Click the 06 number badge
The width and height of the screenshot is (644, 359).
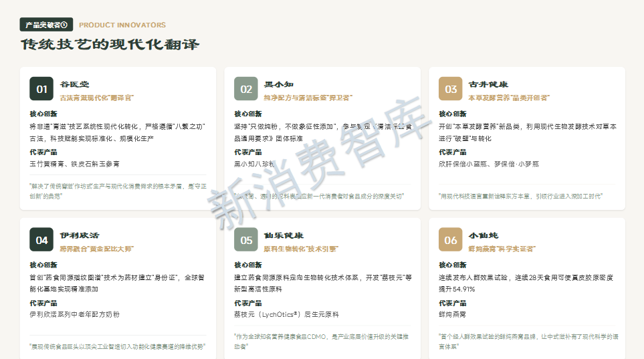(451, 240)
